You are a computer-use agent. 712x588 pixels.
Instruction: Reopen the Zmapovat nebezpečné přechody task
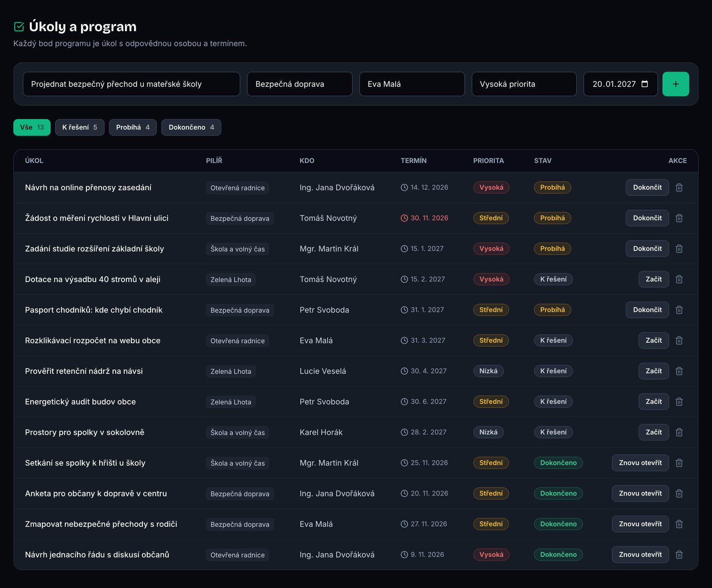click(640, 524)
